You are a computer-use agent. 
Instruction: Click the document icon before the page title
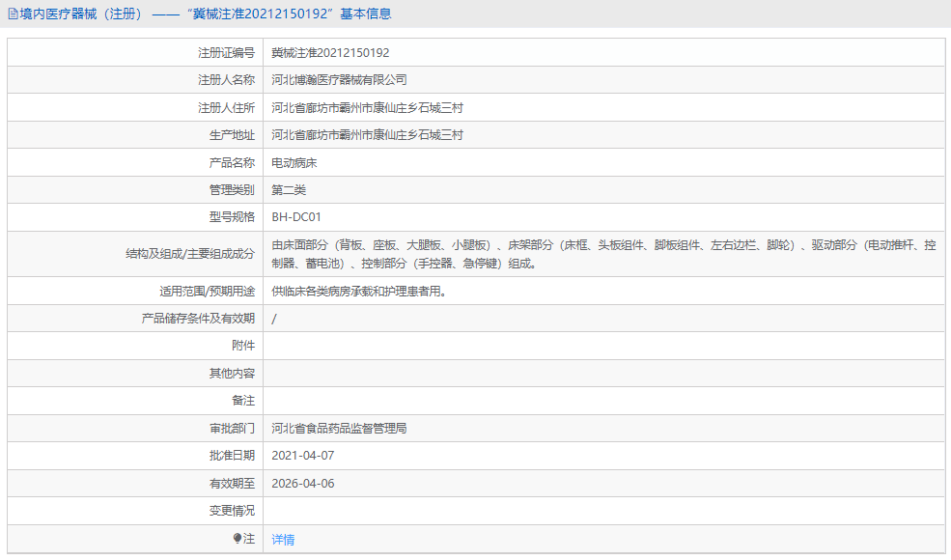pos(13,13)
